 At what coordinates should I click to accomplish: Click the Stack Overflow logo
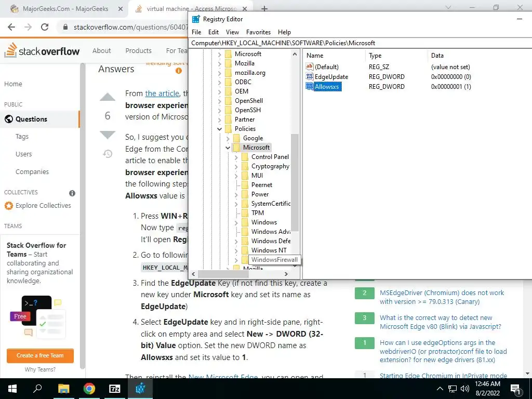tap(42, 50)
